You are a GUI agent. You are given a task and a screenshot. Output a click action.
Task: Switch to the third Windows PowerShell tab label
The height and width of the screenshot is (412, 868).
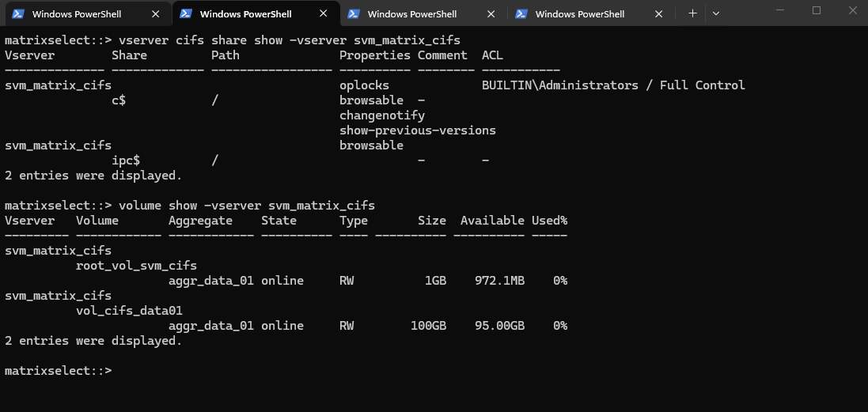click(412, 13)
